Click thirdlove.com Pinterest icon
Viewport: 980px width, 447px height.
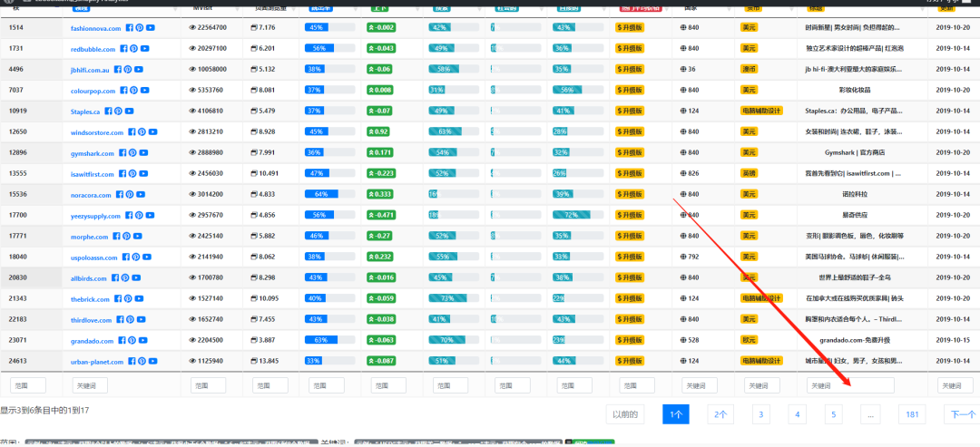pos(130,320)
